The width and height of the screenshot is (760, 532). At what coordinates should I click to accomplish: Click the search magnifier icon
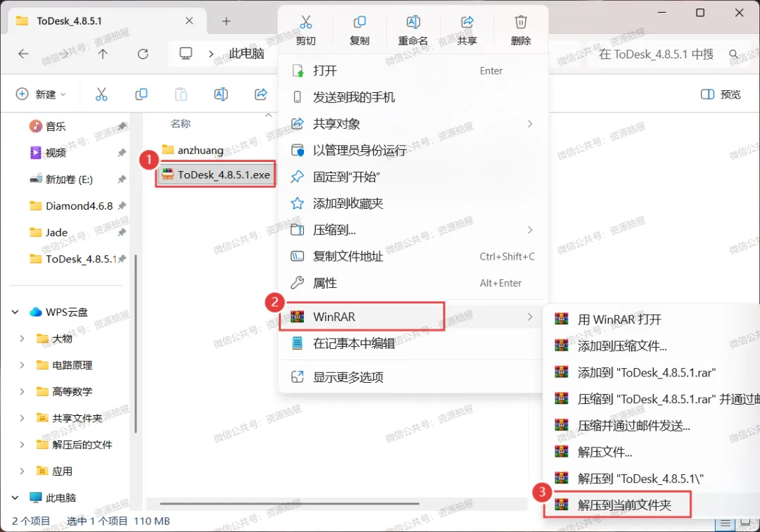tap(734, 53)
